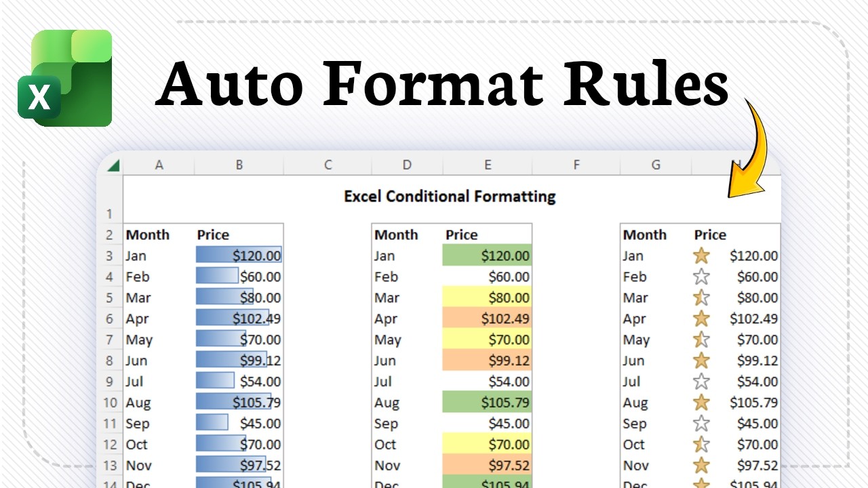The width and height of the screenshot is (868, 488).
Task: Click the empty star in the Feb row
Action: click(x=701, y=277)
